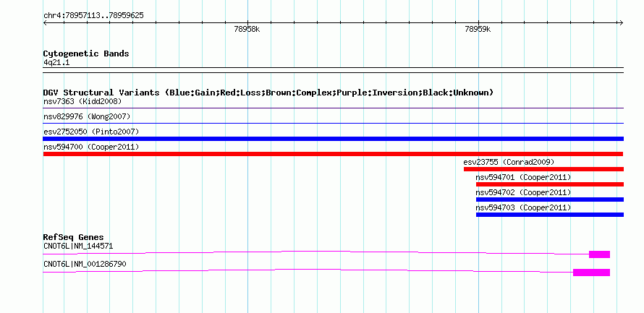Click the RefSeq Genes track title
This screenshot has width=644, height=313.
(74, 237)
